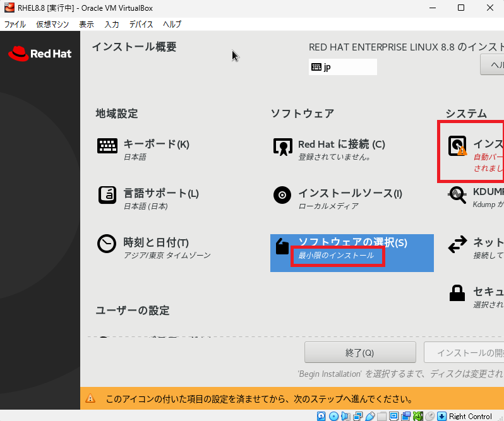Click the ユーザーの設定 section heading
Screen dimensions: 504x421
tap(133, 311)
